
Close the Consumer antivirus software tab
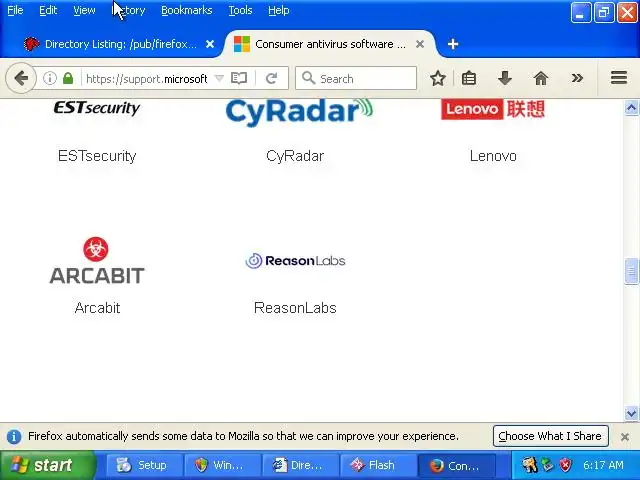(420, 44)
